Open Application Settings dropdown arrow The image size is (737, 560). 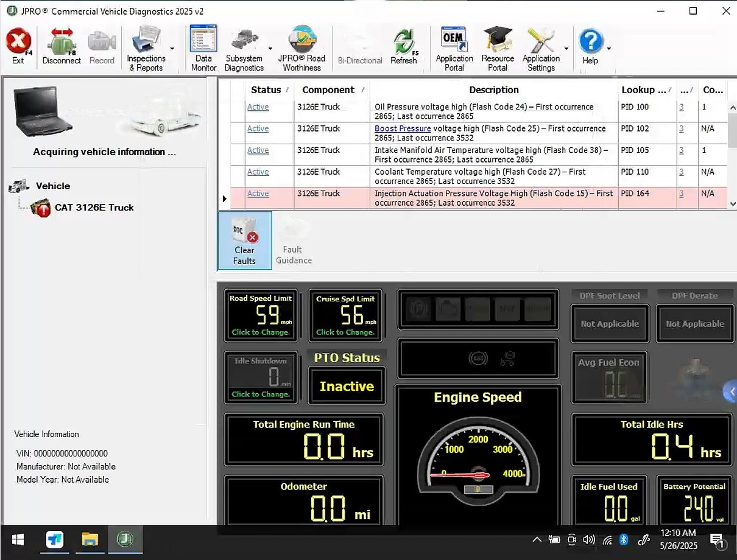[x=566, y=49]
